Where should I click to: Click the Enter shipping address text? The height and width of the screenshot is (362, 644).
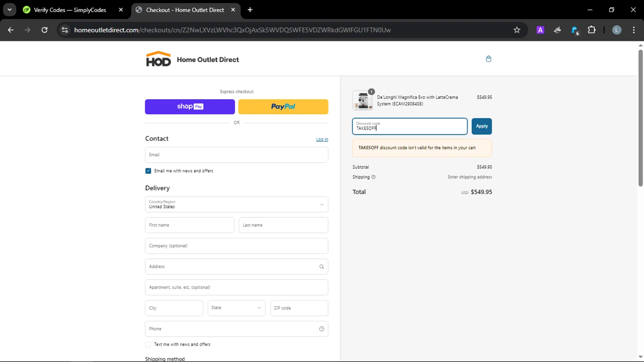[x=470, y=177]
